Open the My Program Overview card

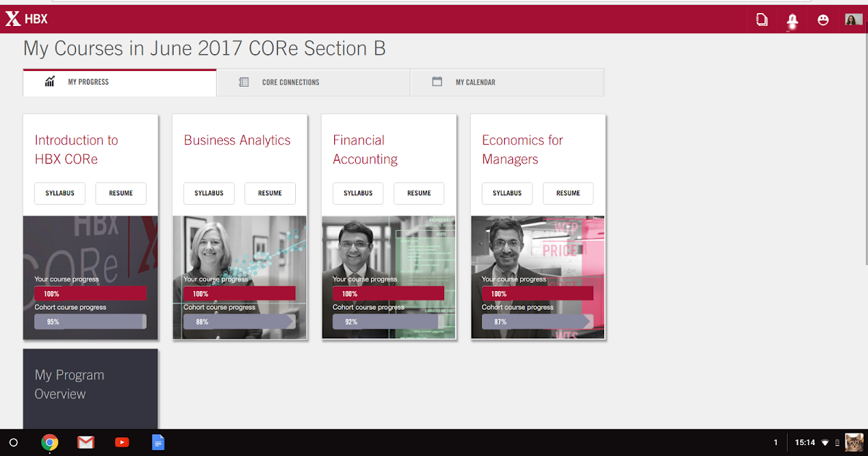click(x=90, y=389)
